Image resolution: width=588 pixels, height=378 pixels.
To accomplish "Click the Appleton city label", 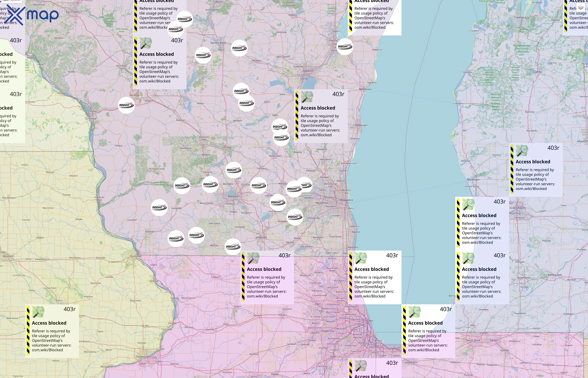I will 308,71.
